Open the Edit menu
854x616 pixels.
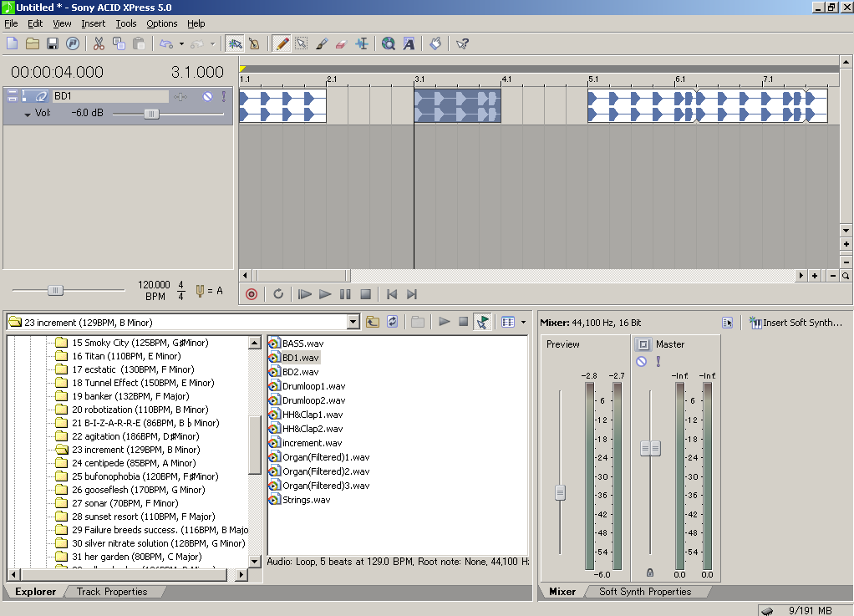(x=35, y=23)
